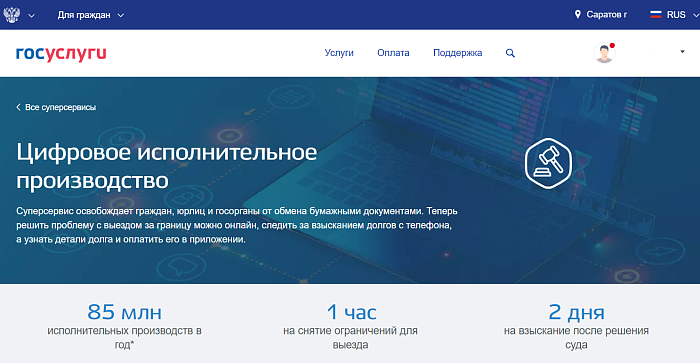700x363 pixels.
Task: Click the back chevron before 'Все суперсервисы'
Action: tap(18, 107)
